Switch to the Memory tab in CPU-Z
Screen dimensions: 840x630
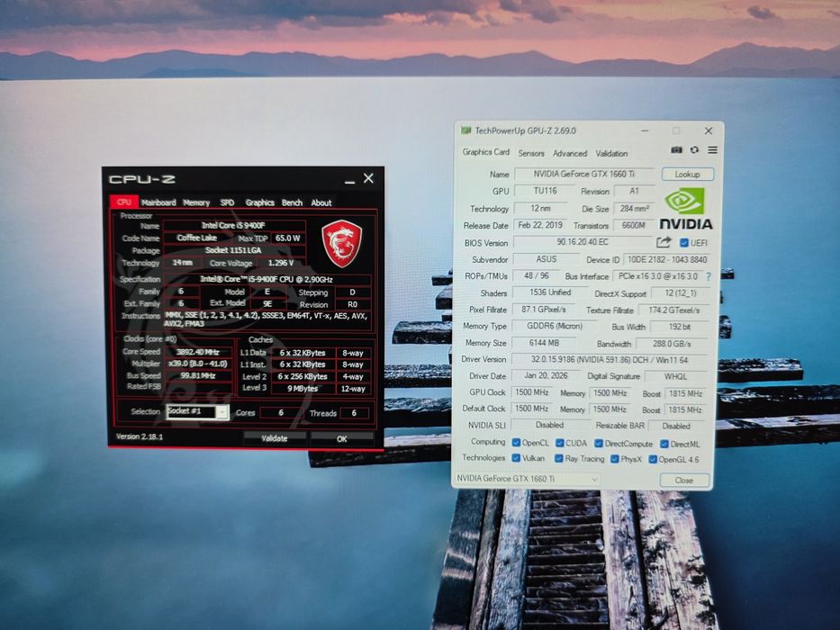pos(196,202)
